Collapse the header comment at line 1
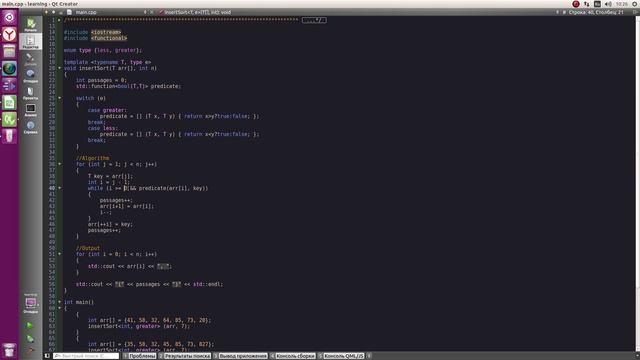640x360 pixels. pyautogui.click(x=60, y=20)
